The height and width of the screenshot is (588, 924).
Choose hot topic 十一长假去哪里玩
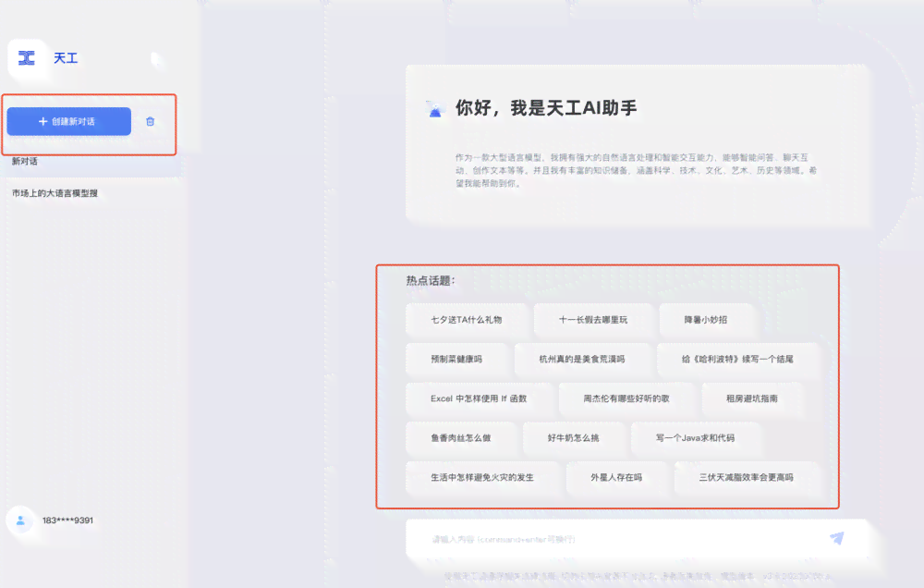593,320
